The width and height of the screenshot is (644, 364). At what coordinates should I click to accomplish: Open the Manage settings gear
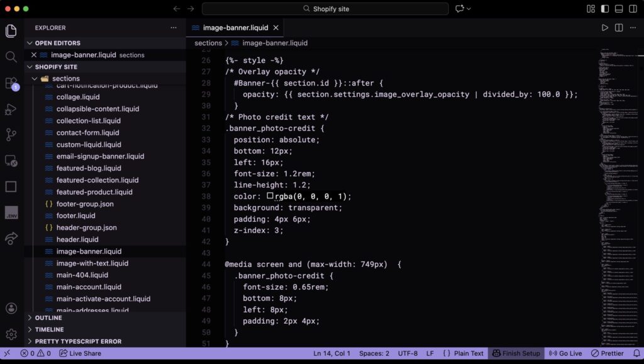(x=10, y=334)
